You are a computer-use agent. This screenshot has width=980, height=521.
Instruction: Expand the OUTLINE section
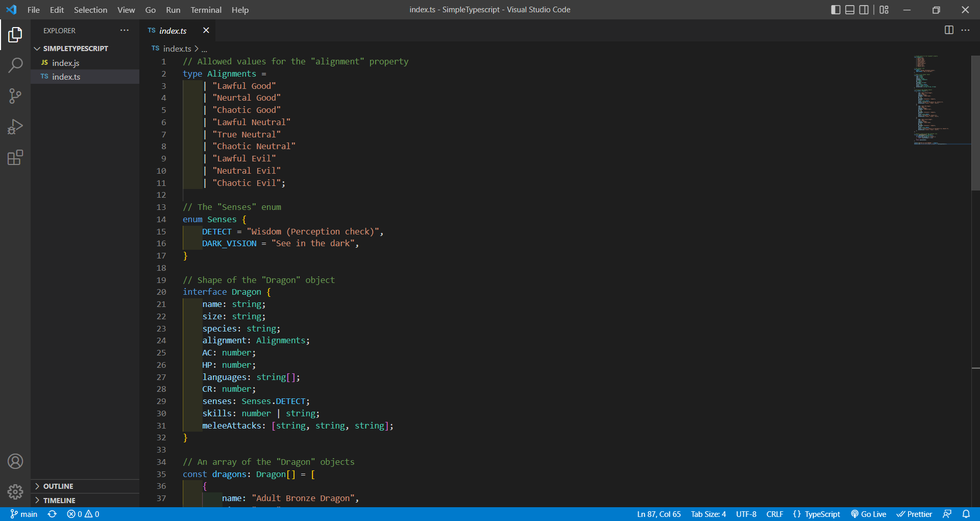tap(85, 486)
